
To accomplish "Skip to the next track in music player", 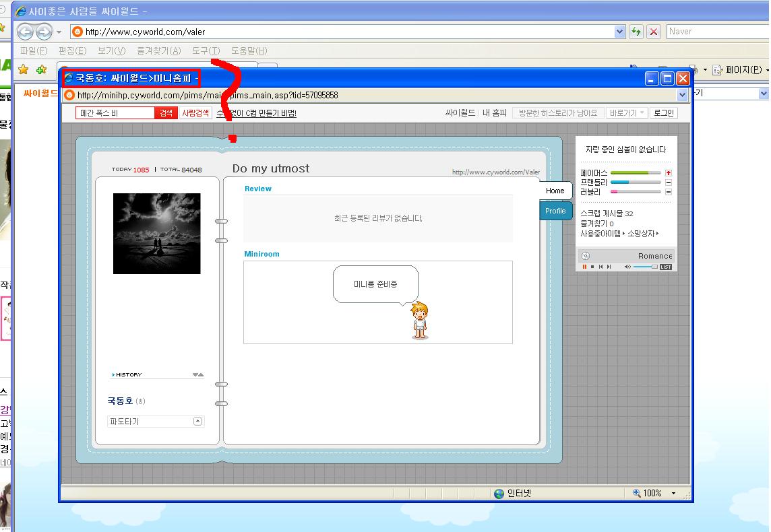I will coord(609,267).
